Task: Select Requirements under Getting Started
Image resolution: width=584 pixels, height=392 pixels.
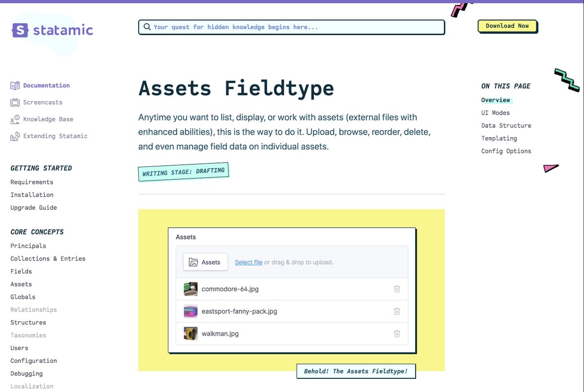Action: (32, 182)
